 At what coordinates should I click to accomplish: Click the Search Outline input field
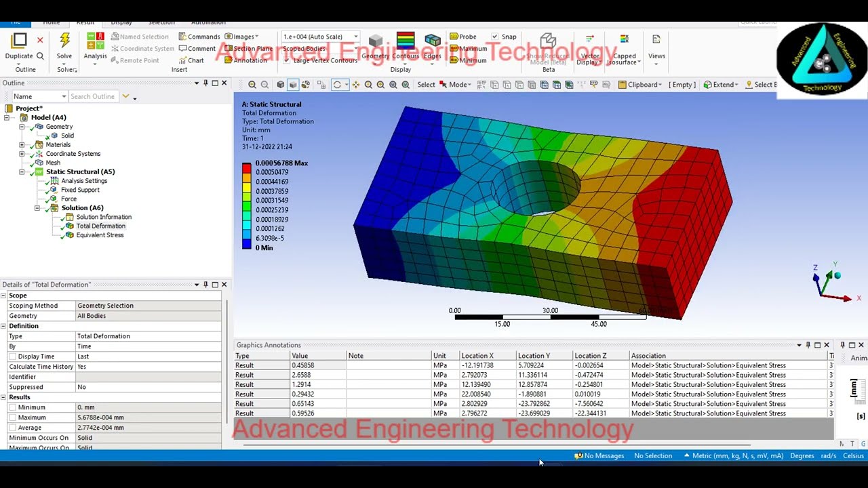[92, 96]
